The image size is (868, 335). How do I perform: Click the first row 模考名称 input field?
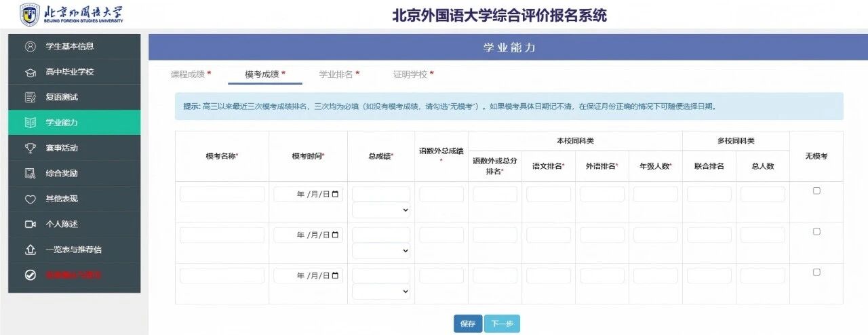point(222,195)
